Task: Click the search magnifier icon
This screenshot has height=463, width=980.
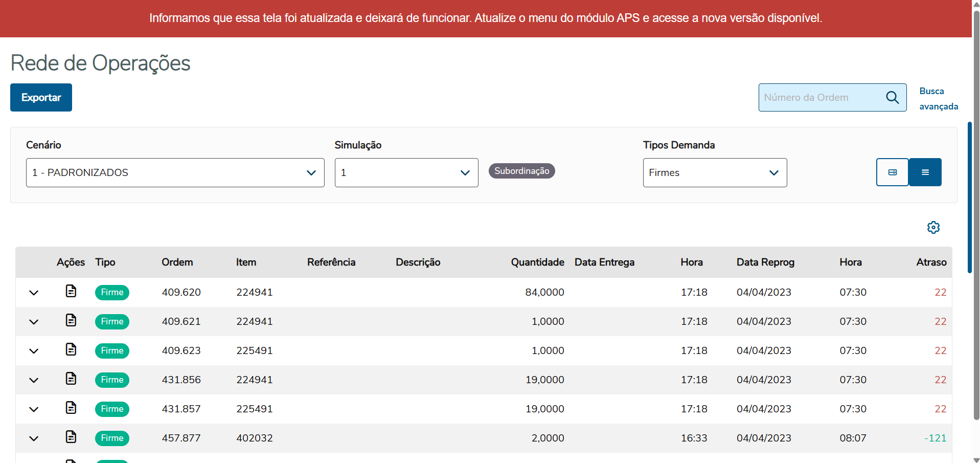Action: click(x=892, y=98)
